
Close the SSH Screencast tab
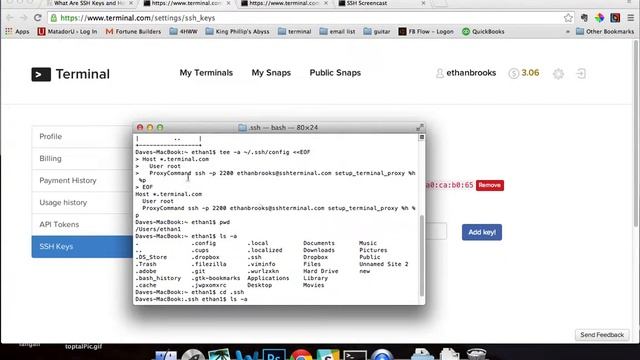click(423, 3)
